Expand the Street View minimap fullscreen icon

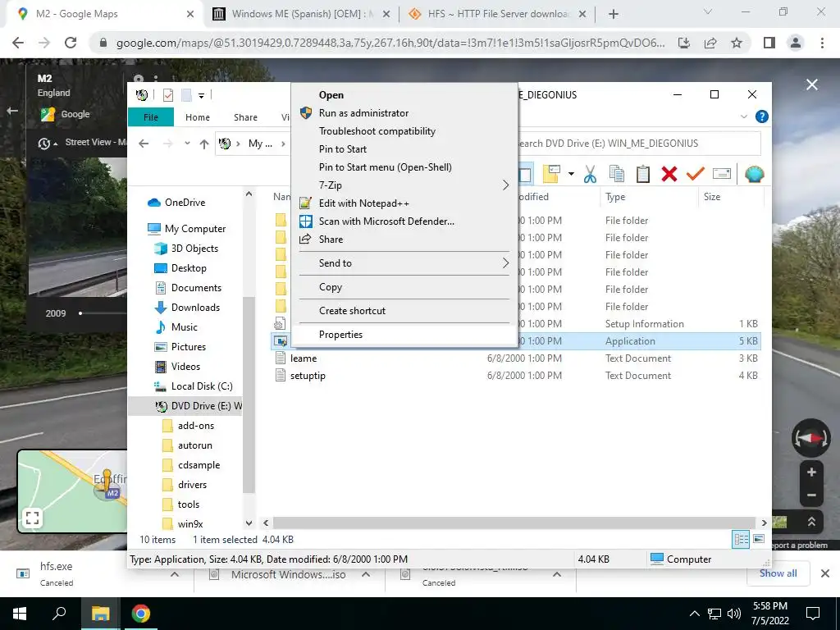click(32, 518)
